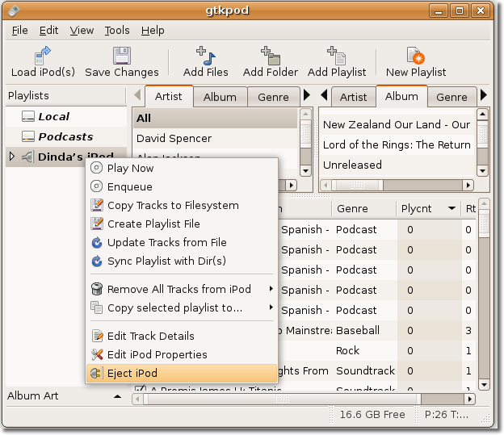Click the album list horizontal scrollbar
This screenshot has height=435, width=504.
pyautogui.click(x=397, y=186)
